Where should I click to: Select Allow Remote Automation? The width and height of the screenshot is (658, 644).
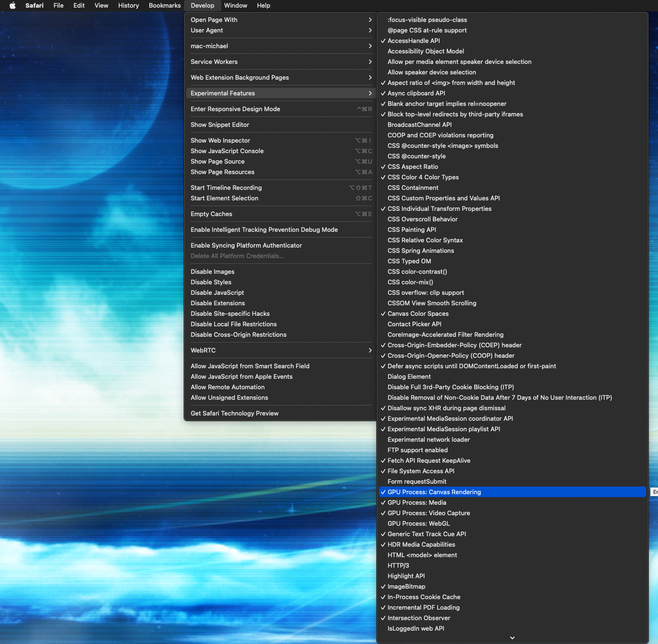280,387
